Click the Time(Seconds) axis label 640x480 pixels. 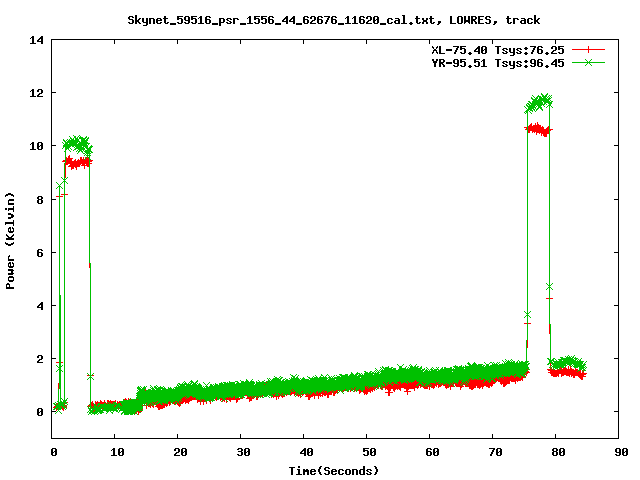coord(333,471)
